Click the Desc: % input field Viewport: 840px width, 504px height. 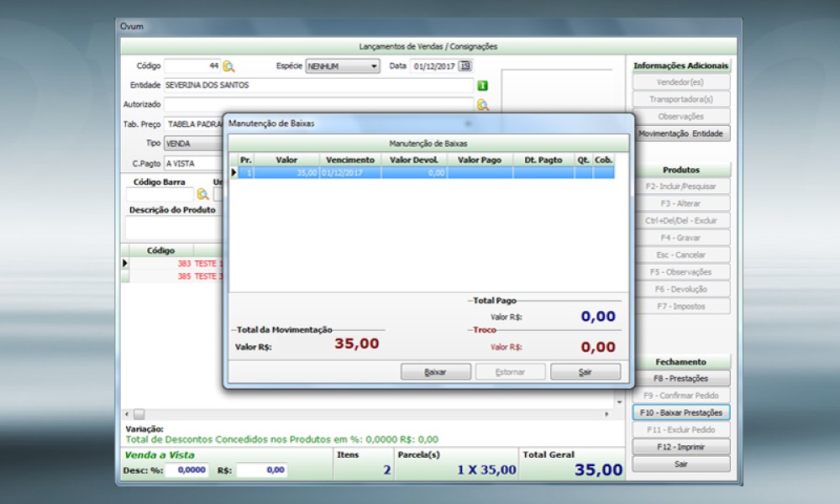pyautogui.click(x=186, y=471)
